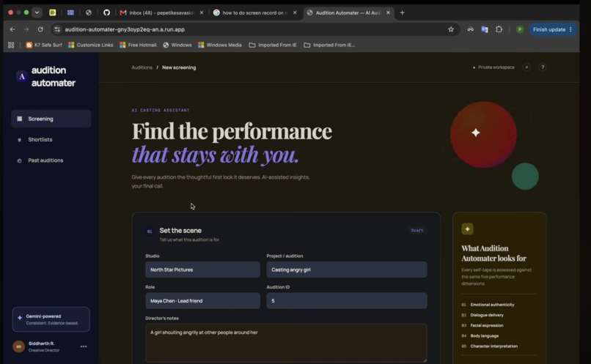
Task: Open the K7 Safe Surf bookmark
Action: [x=44, y=45]
